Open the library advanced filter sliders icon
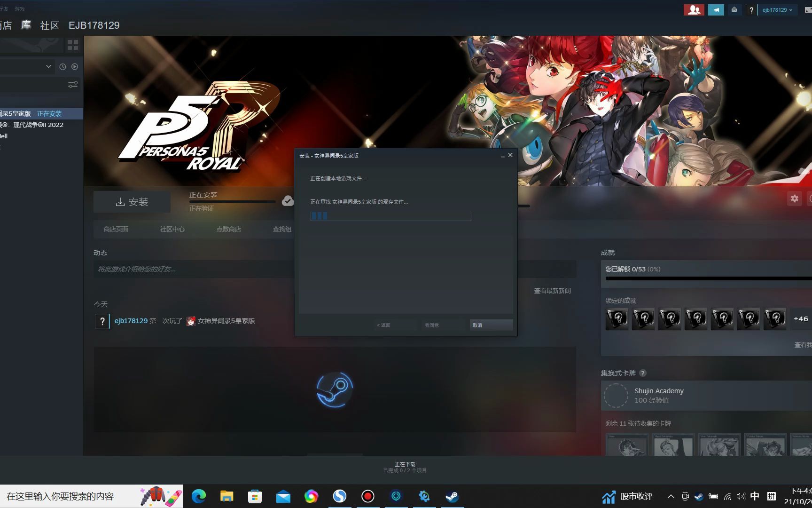812x508 pixels. coord(73,85)
